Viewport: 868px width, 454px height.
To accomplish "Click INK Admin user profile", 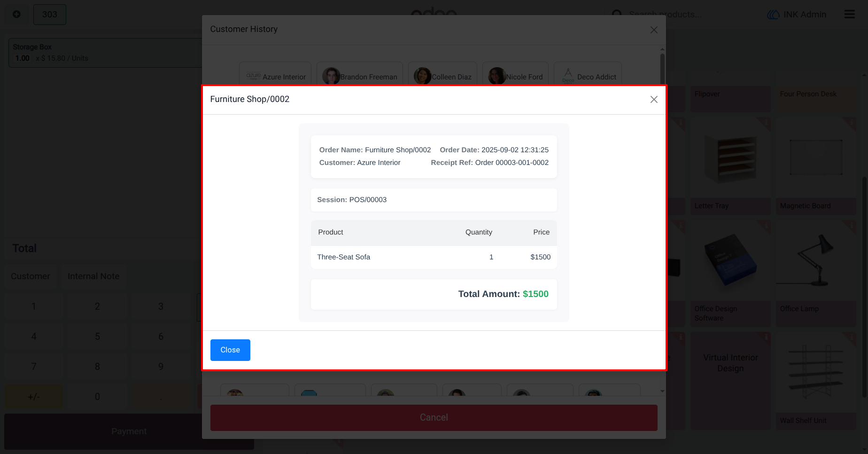I will point(797,15).
